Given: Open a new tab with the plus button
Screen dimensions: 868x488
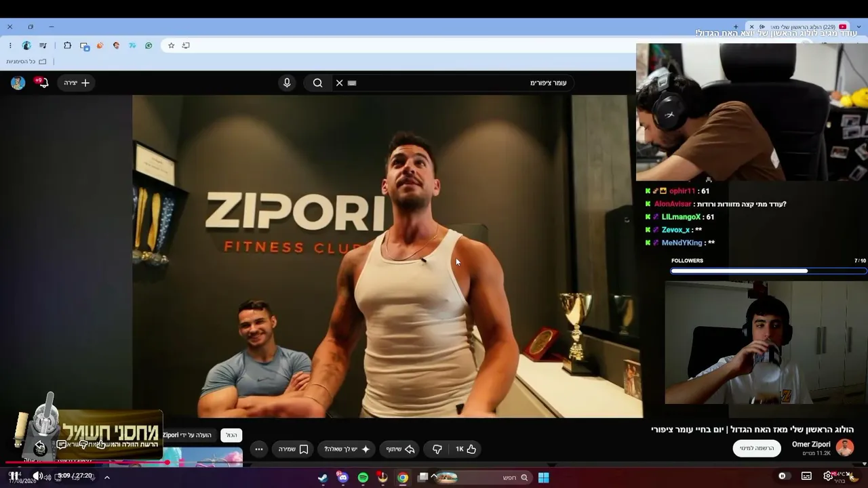Looking at the screenshot, I should tap(736, 27).
